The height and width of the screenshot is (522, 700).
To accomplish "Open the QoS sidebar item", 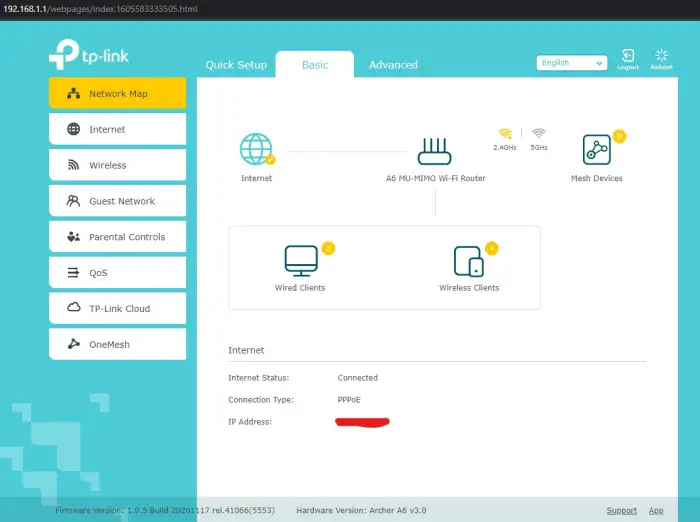I will (x=117, y=273).
